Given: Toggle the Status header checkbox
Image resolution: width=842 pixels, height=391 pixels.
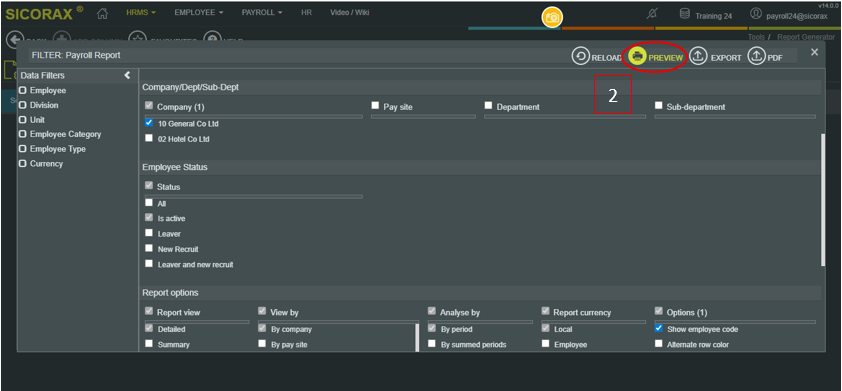Looking at the screenshot, I should (x=149, y=186).
